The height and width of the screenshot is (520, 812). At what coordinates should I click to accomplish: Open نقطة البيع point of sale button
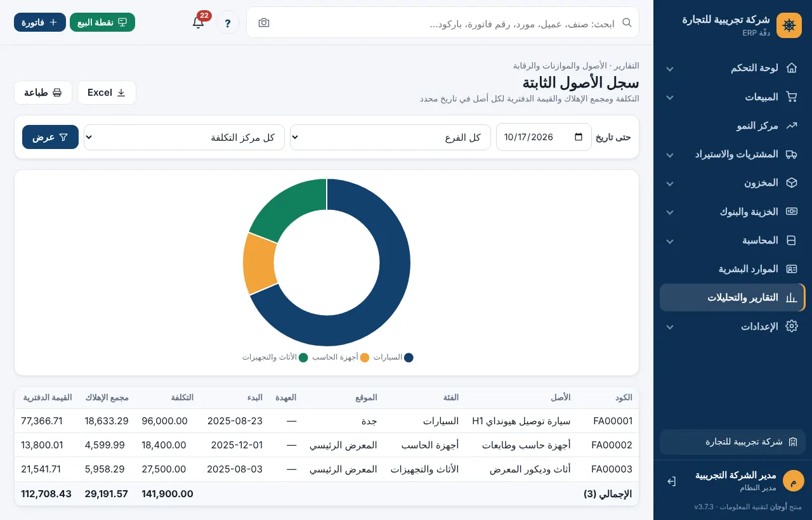[x=102, y=22]
